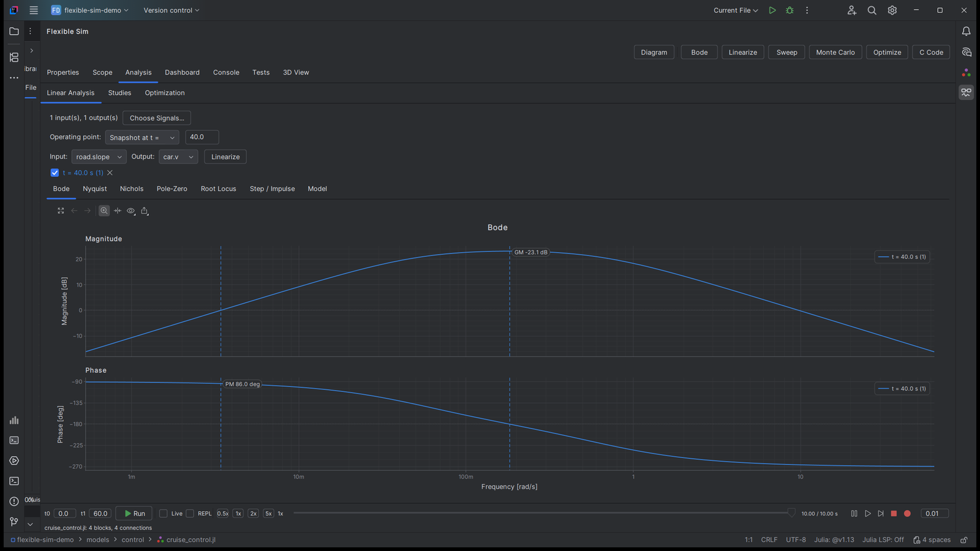The width and height of the screenshot is (980, 551).
Task: Click the pan/compress axis icon in the plot toolbar
Action: [x=118, y=211]
